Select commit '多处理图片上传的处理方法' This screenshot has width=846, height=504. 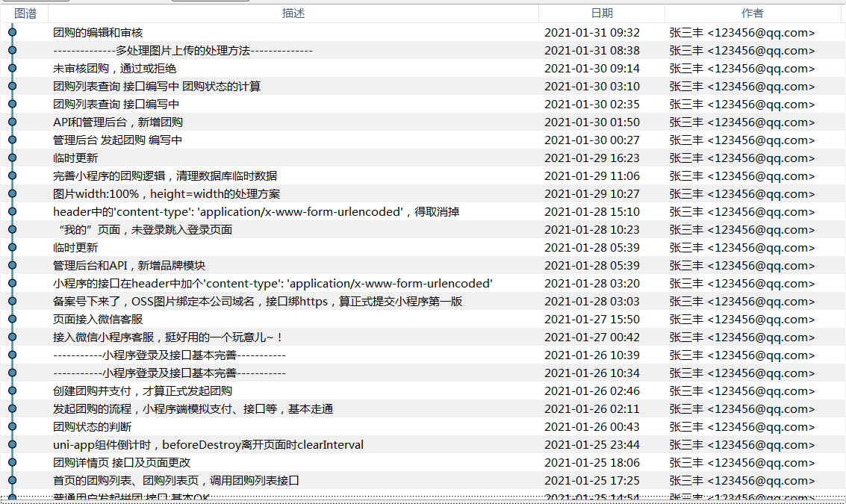coord(183,51)
